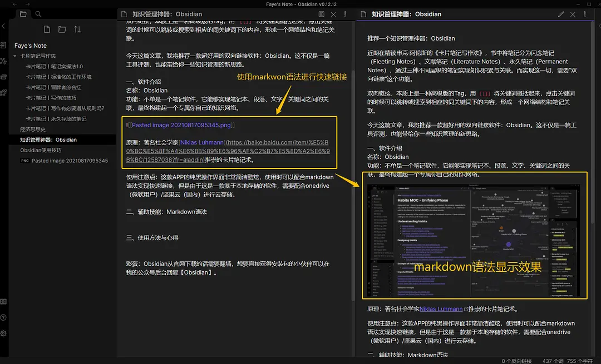Place cursor at 三、使用方法与心得 in editor
The image size is (601, 364).
(x=152, y=238)
